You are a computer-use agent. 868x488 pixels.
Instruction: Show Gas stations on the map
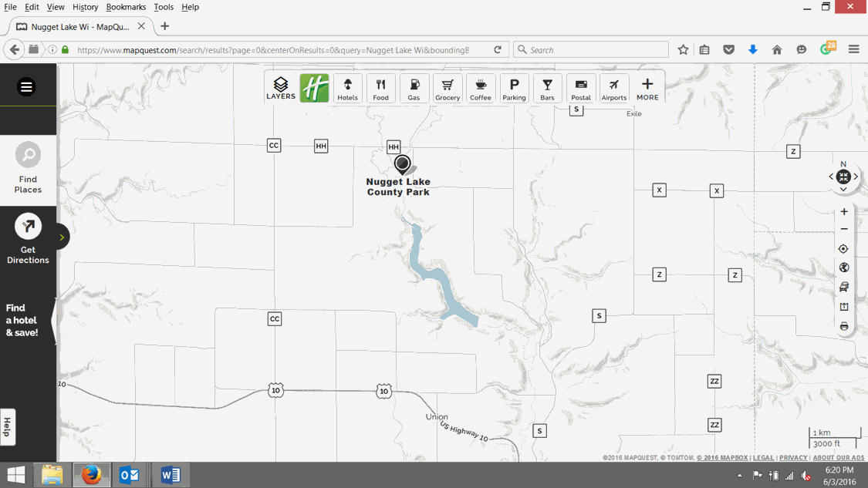tap(414, 88)
